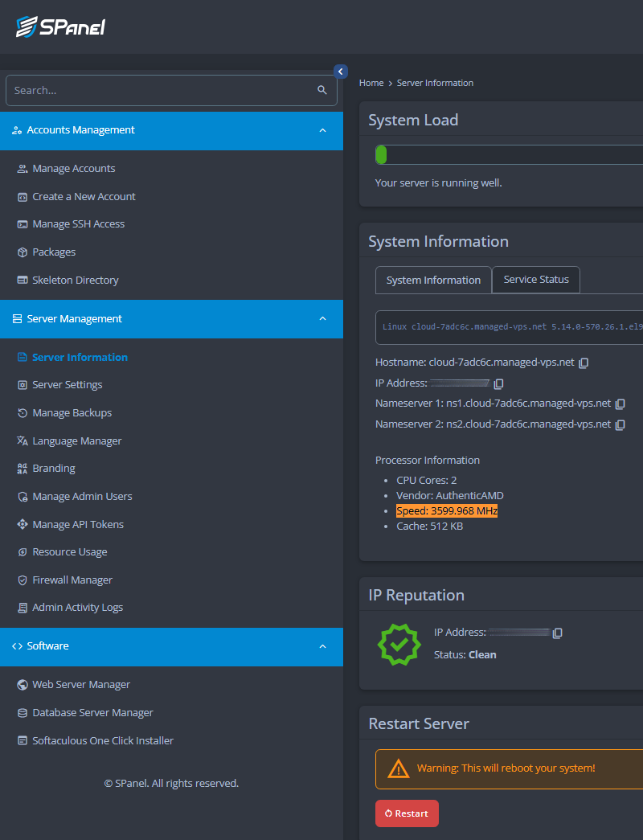Open Admin Activity Logs

(x=78, y=608)
